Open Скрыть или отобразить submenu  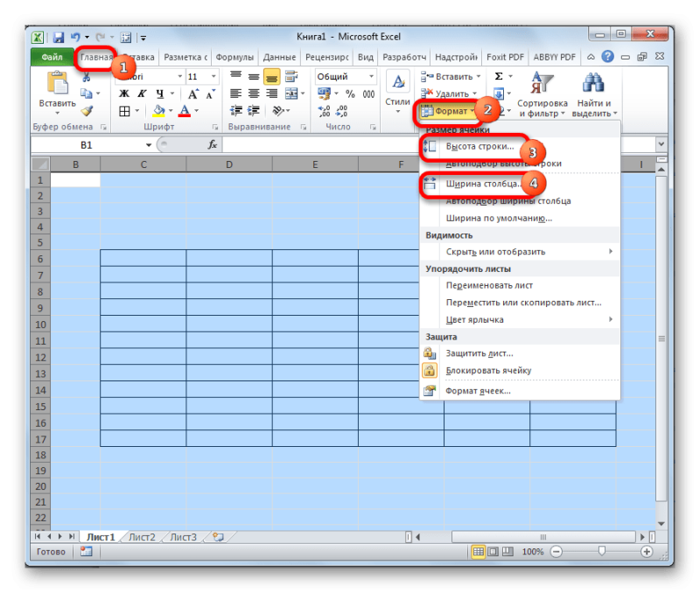click(x=520, y=252)
